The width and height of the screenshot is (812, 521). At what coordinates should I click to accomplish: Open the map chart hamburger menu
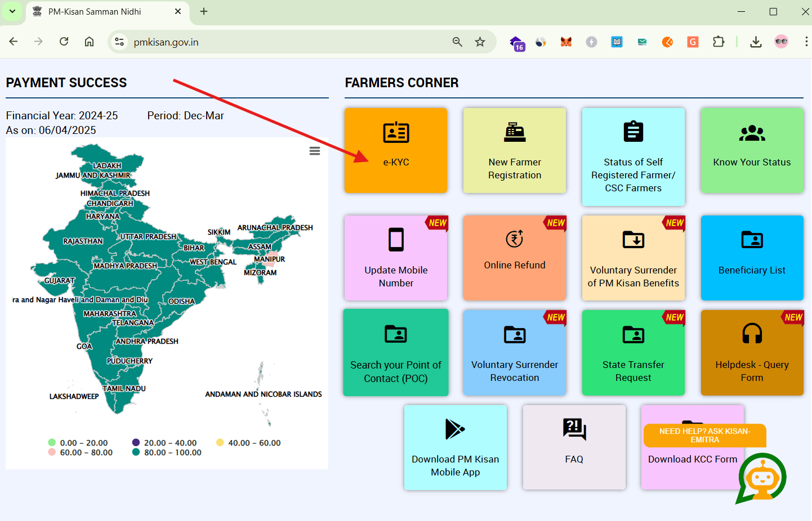click(315, 151)
